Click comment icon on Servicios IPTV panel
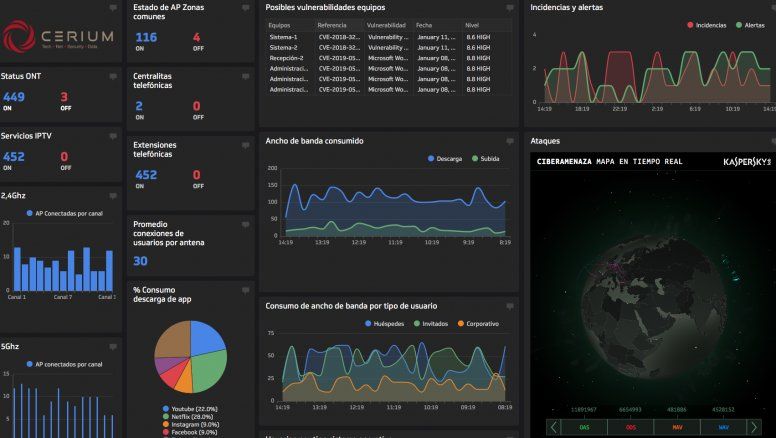776x438 pixels. pos(113,135)
